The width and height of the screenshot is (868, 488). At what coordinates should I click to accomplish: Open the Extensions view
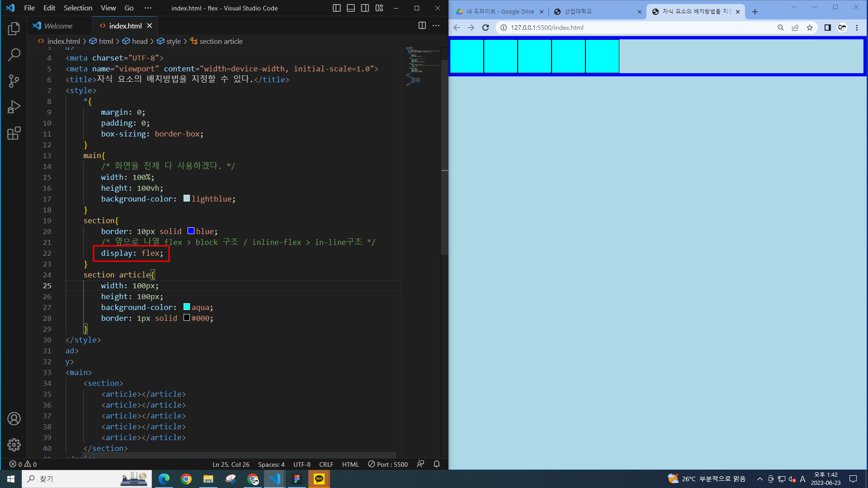click(14, 133)
